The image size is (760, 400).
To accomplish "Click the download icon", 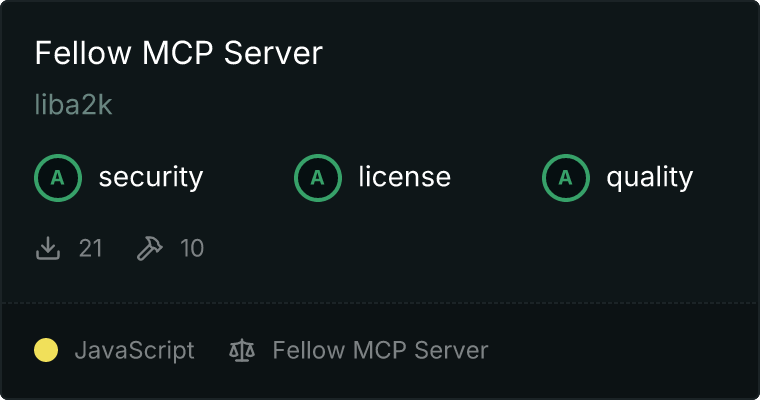I will tap(48, 248).
